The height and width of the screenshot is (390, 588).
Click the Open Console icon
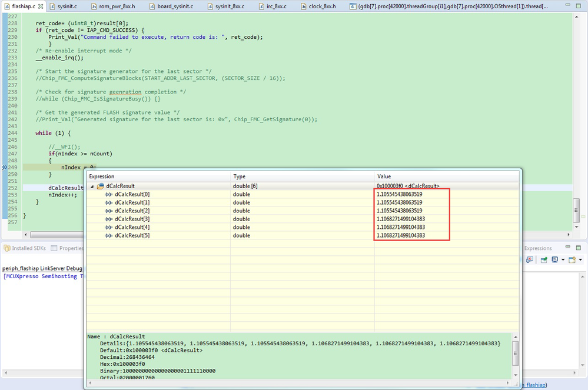tap(572, 259)
